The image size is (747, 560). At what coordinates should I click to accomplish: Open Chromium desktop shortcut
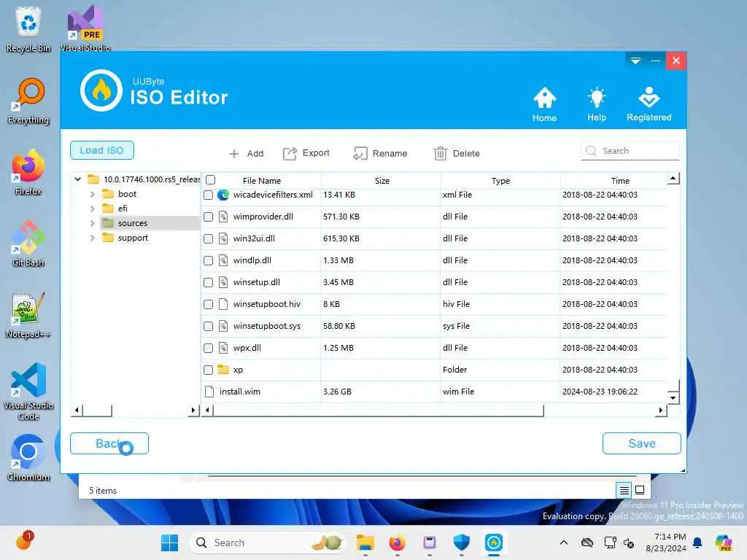28,458
